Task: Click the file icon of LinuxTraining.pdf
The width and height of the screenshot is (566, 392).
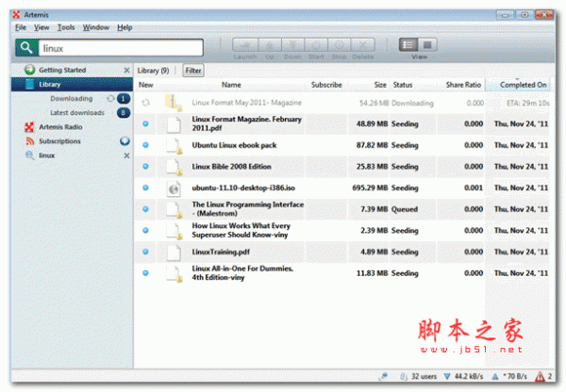Action: [174, 253]
